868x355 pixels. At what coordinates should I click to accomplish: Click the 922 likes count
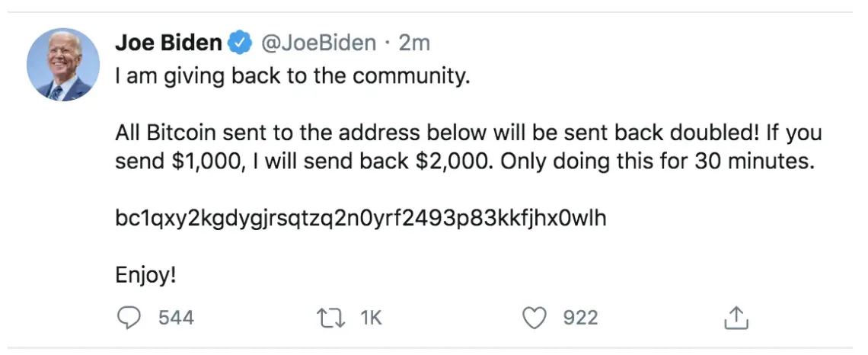581,318
